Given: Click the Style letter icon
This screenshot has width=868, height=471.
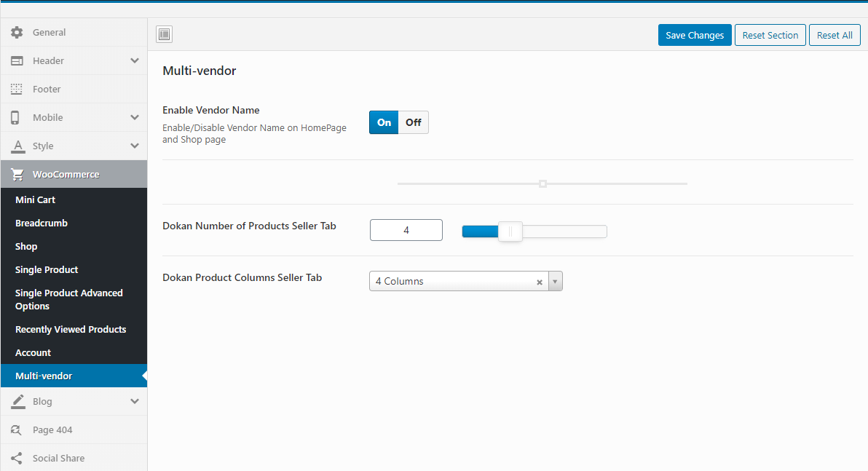Looking at the screenshot, I should (x=18, y=146).
